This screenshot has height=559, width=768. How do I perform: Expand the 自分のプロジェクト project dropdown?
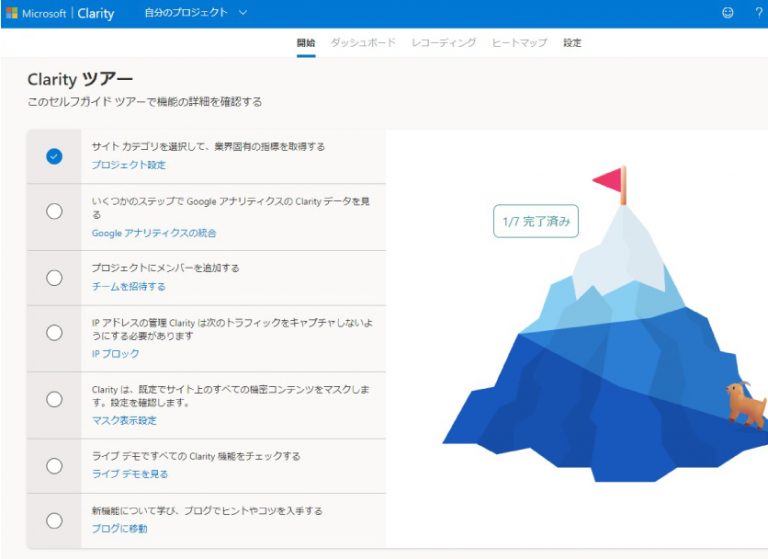coord(195,13)
